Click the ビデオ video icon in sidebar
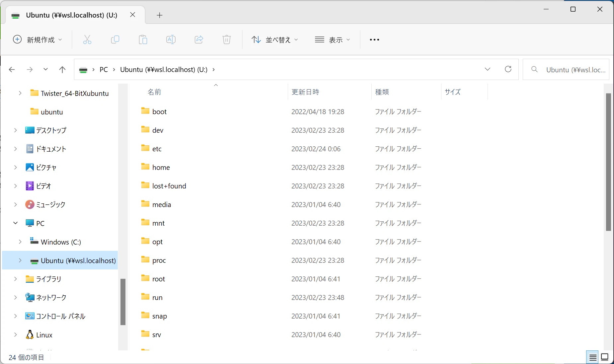 point(30,186)
